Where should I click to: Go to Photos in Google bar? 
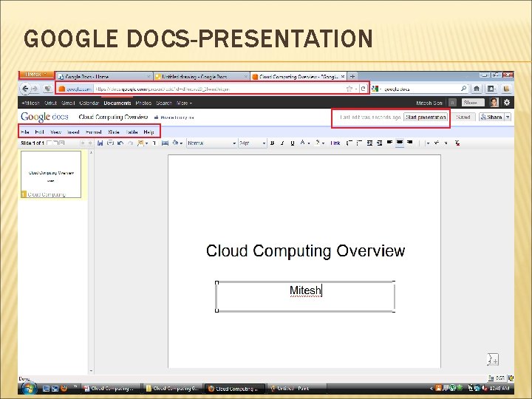143,103
